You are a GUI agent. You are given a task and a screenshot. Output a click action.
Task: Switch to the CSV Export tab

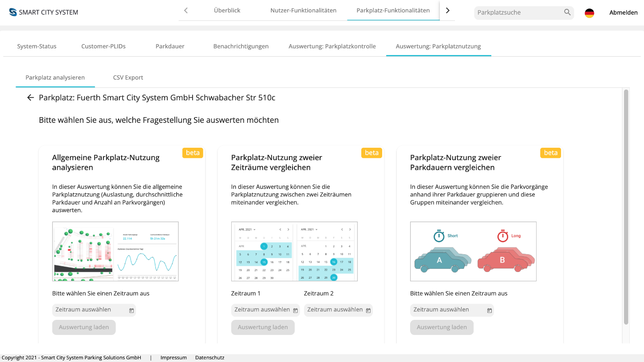tap(128, 77)
